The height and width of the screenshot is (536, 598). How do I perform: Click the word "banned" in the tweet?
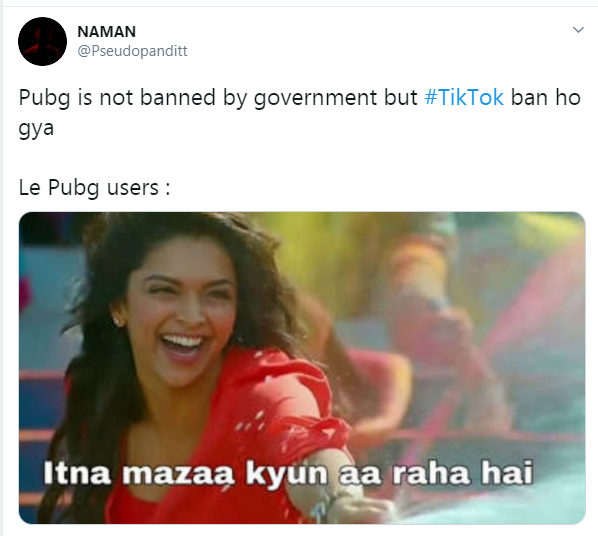pos(177,97)
